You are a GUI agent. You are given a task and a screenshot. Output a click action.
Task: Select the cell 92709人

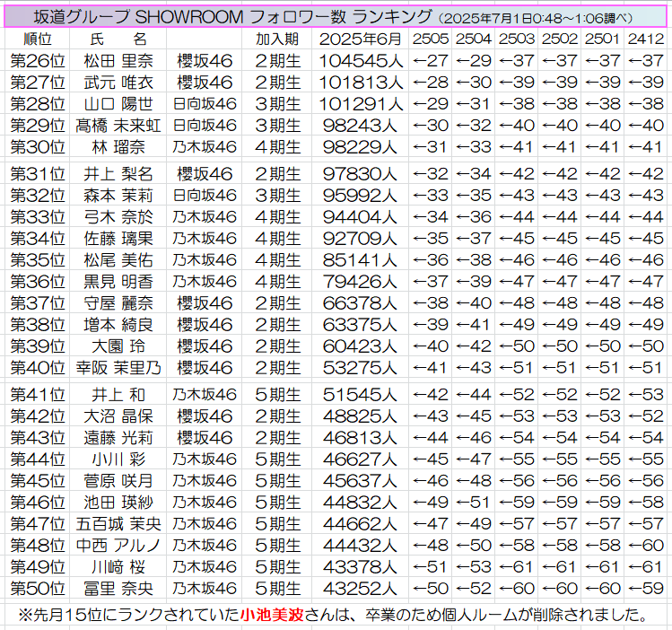[360, 239]
